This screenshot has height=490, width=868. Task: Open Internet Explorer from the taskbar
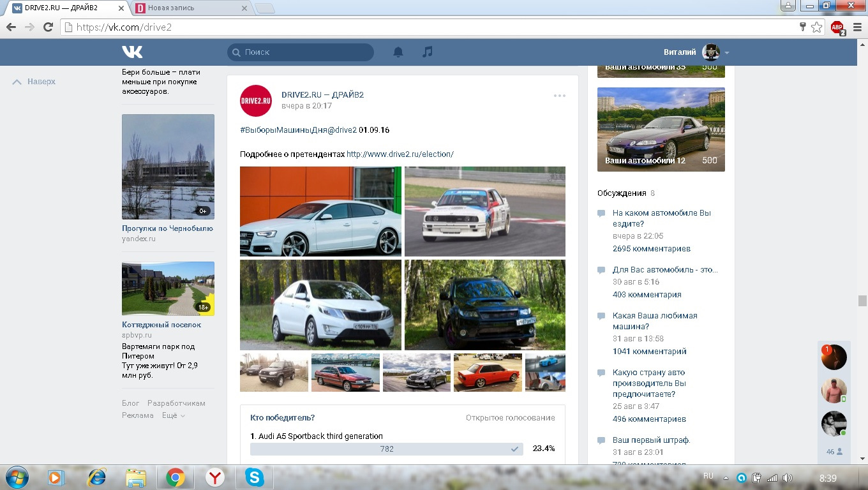96,477
